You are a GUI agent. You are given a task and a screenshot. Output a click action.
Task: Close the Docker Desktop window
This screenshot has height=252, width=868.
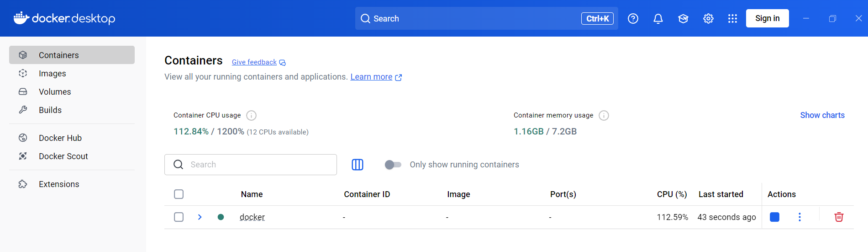coord(858,18)
